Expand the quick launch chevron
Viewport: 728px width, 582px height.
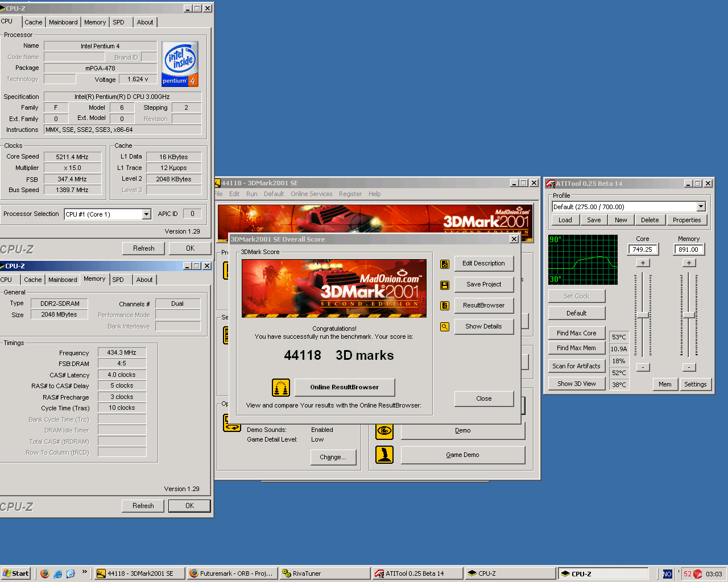(85, 572)
